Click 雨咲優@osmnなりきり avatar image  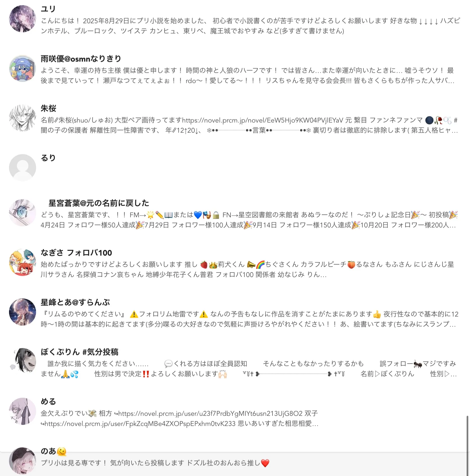tap(23, 68)
